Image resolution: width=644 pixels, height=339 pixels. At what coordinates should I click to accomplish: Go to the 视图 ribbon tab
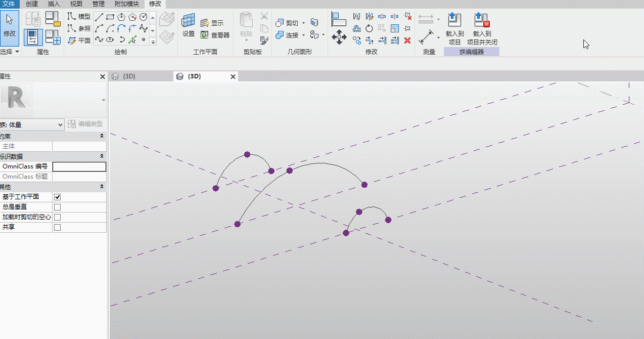76,4
